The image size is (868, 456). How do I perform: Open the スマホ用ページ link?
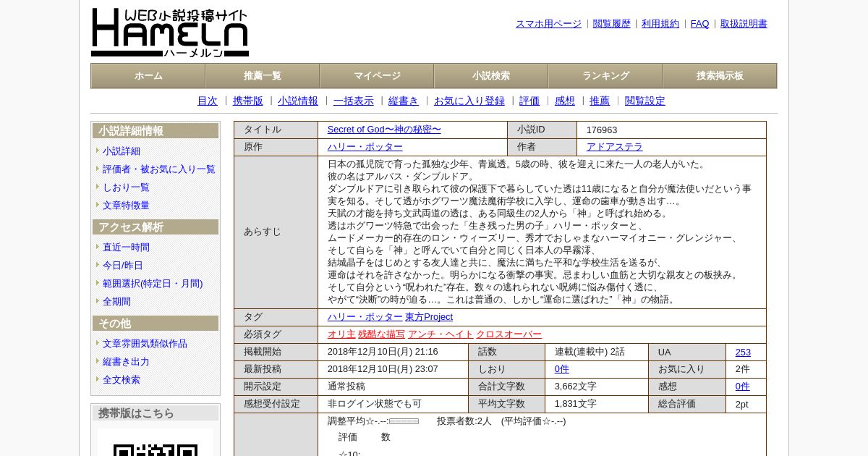(x=548, y=24)
